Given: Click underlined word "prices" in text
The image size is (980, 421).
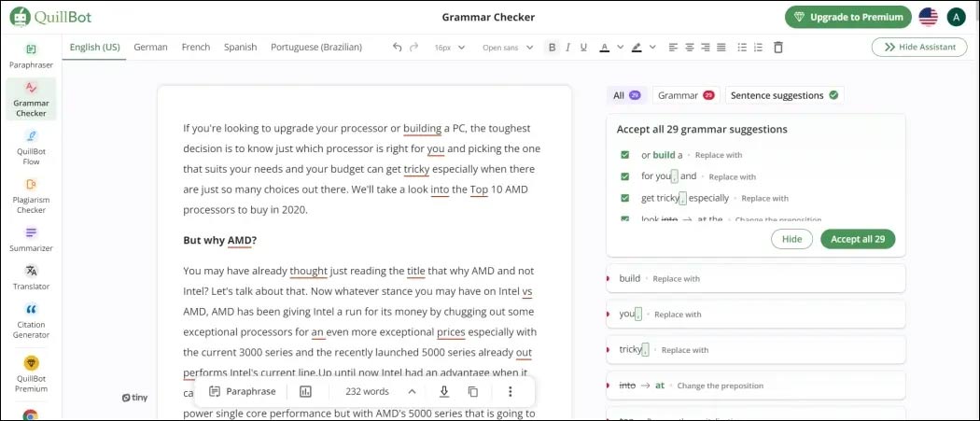Looking at the screenshot, I should 451,331.
